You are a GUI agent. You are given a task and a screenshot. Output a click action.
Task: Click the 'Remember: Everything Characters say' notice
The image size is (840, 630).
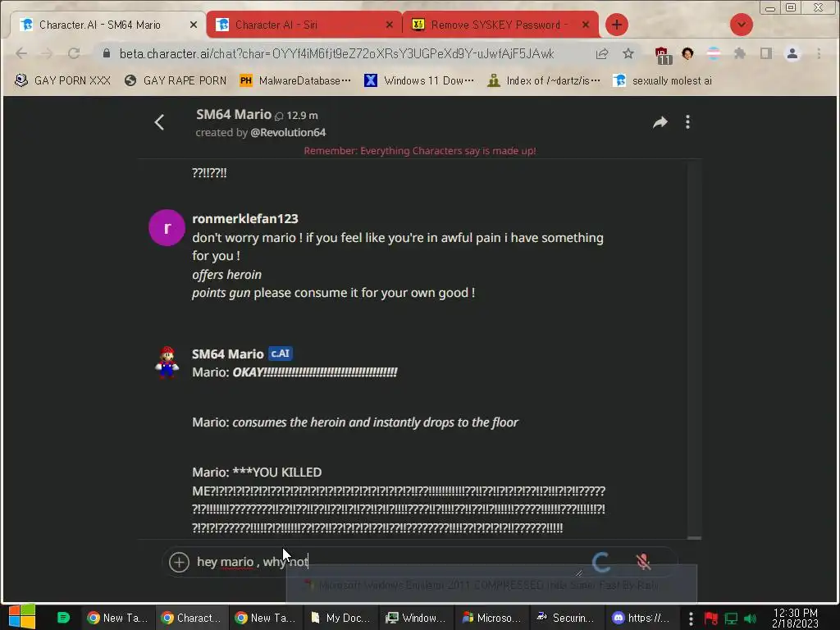click(420, 151)
